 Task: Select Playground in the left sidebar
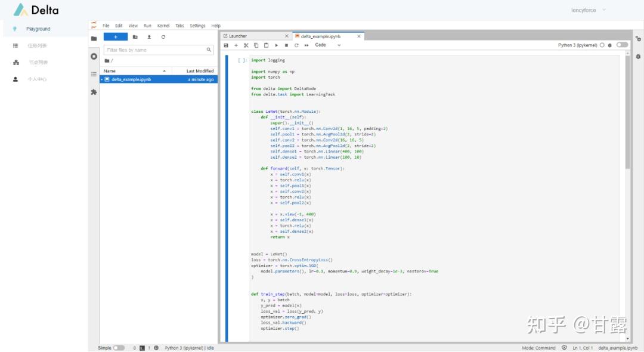coord(38,29)
